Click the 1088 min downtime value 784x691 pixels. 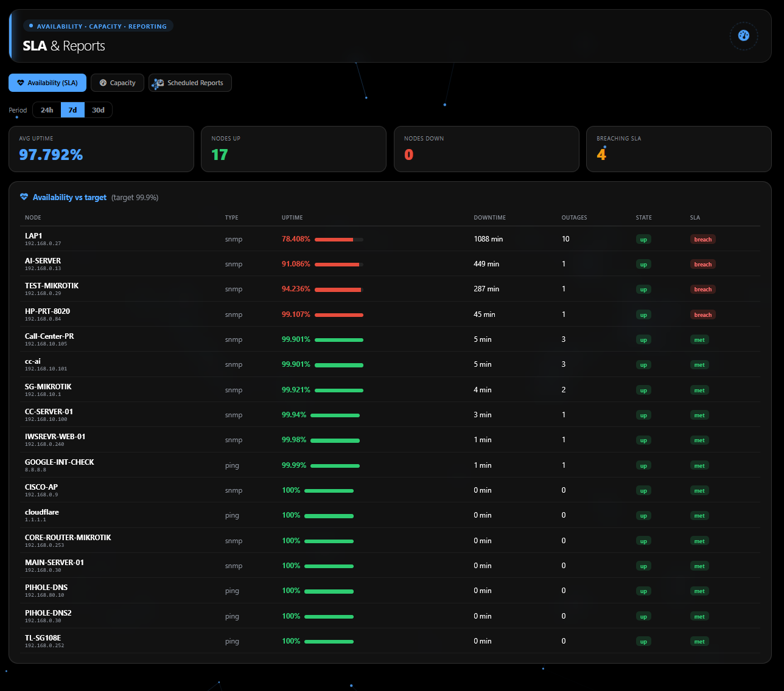(488, 239)
